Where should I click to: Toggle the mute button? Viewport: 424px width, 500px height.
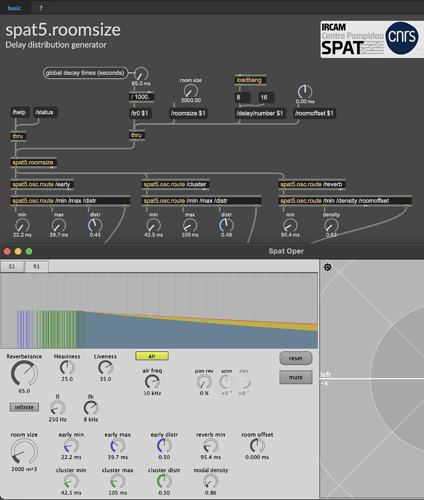click(x=296, y=377)
